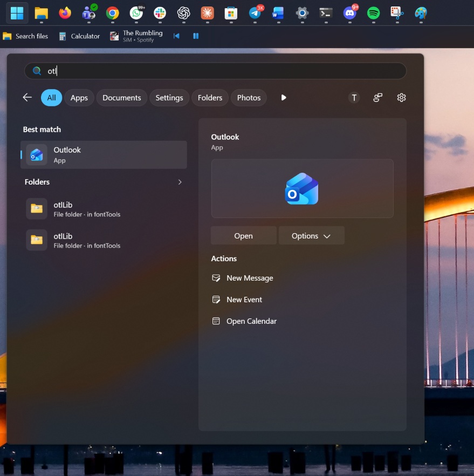The width and height of the screenshot is (474, 476).
Task: Switch to the Settings filter
Action: (x=169, y=98)
